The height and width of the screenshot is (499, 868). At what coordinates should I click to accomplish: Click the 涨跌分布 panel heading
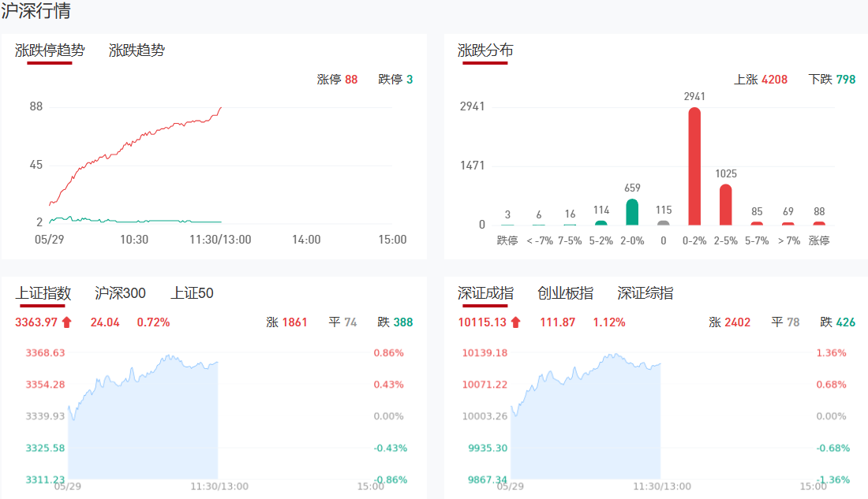(485, 50)
